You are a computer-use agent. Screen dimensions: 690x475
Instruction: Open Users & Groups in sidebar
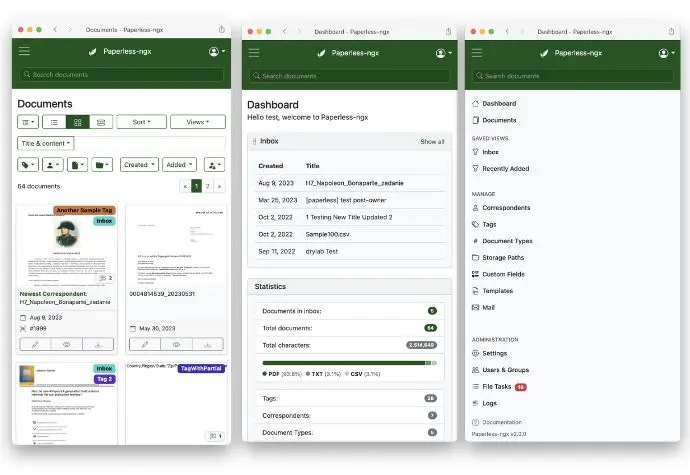coord(501,370)
